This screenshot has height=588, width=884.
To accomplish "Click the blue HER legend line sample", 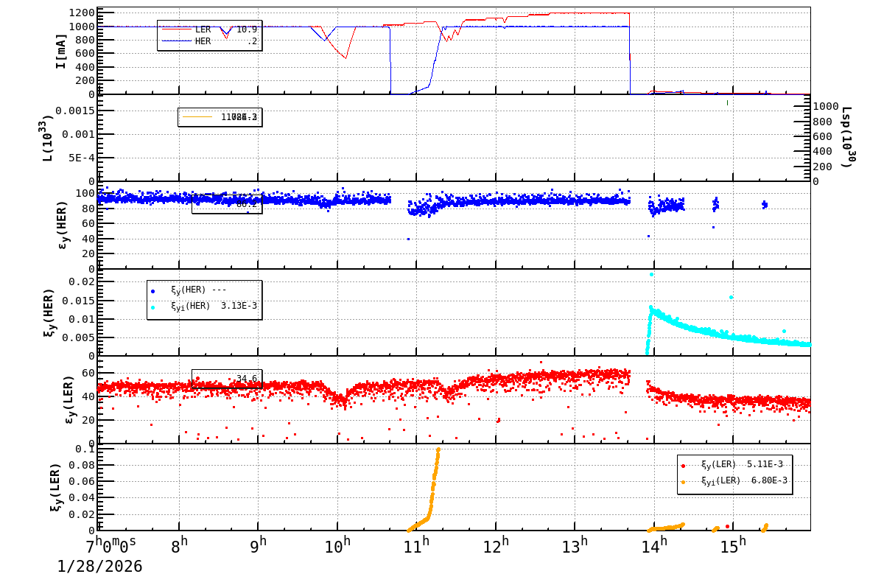I will tap(177, 41).
